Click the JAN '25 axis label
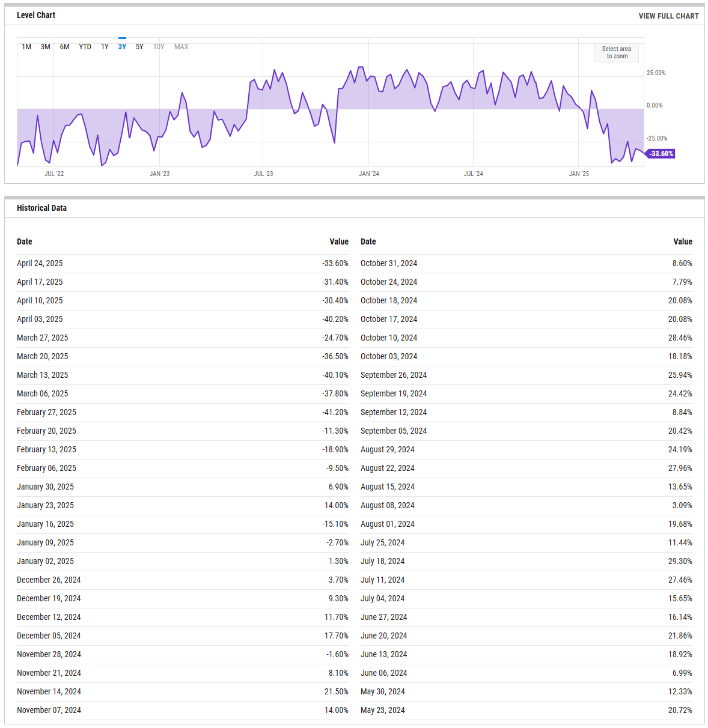 pyautogui.click(x=579, y=174)
